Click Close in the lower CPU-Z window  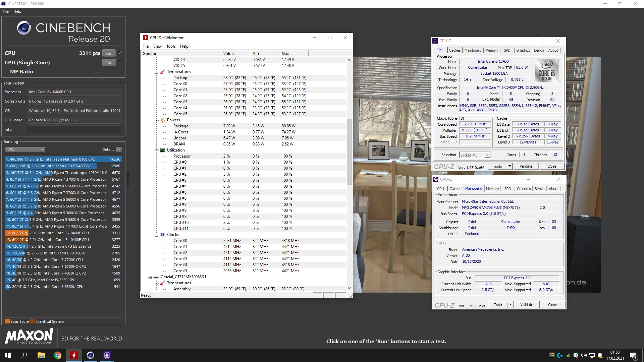(x=552, y=305)
